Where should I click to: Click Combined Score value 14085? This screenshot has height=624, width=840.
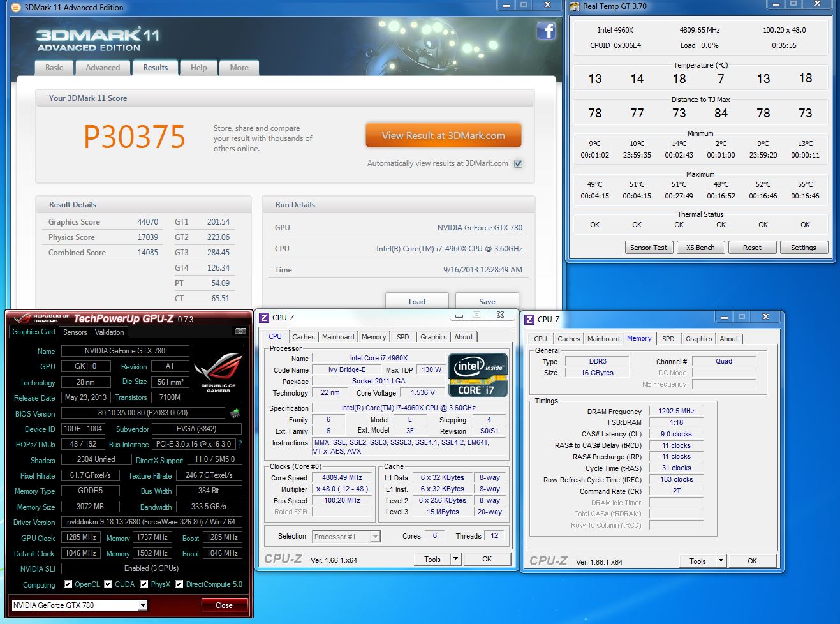click(147, 253)
